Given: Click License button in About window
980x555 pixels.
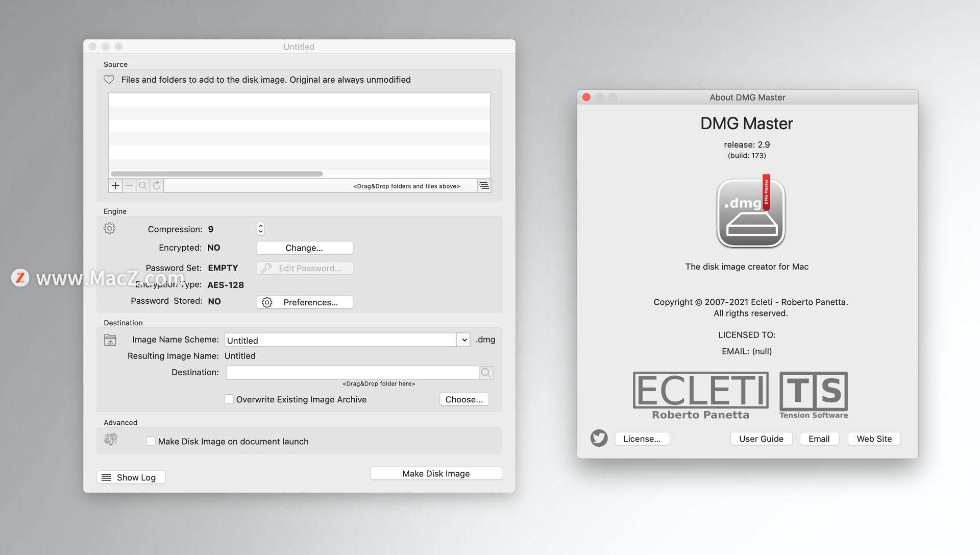Looking at the screenshot, I should pyautogui.click(x=642, y=439).
